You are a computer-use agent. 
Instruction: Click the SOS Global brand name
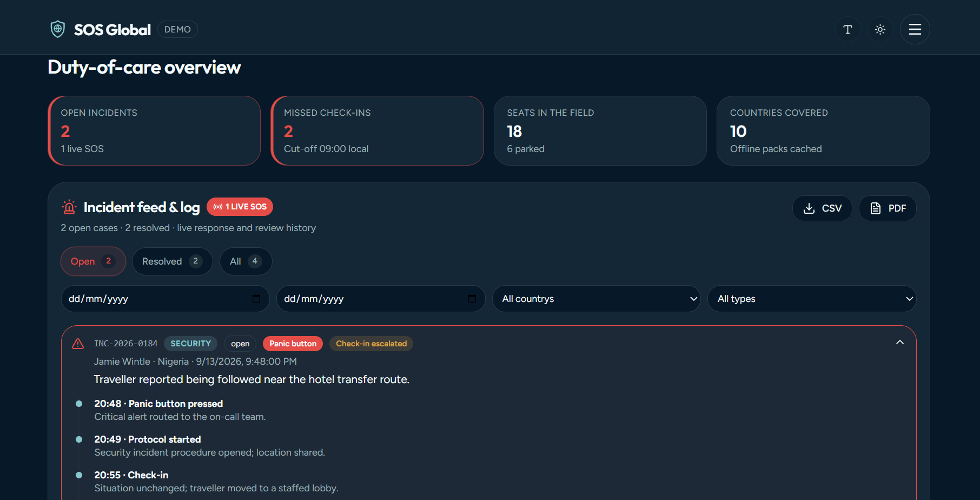(112, 30)
